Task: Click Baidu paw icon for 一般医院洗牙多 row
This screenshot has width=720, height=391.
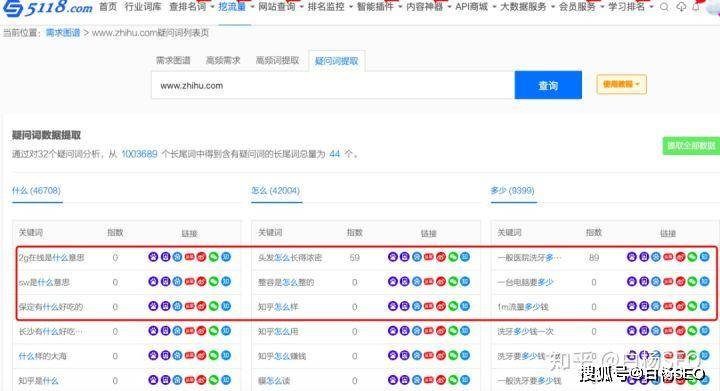Action: pos(632,257)
